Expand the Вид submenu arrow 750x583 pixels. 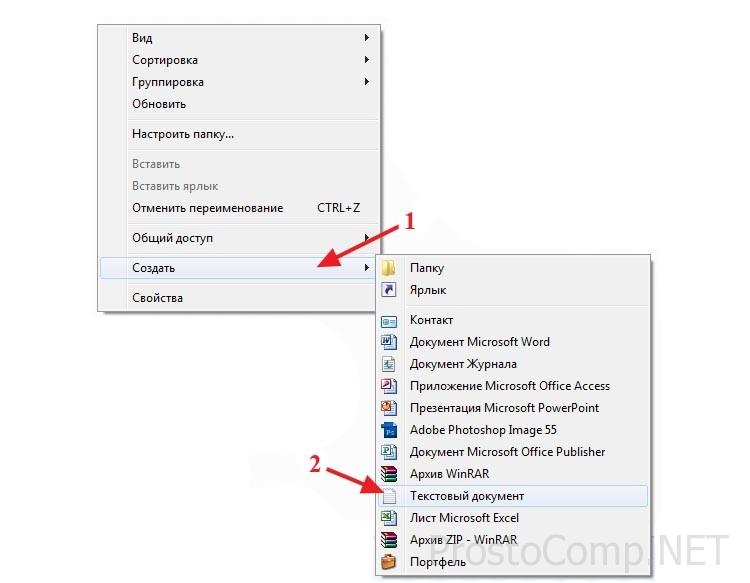click(x=366, y=37)
